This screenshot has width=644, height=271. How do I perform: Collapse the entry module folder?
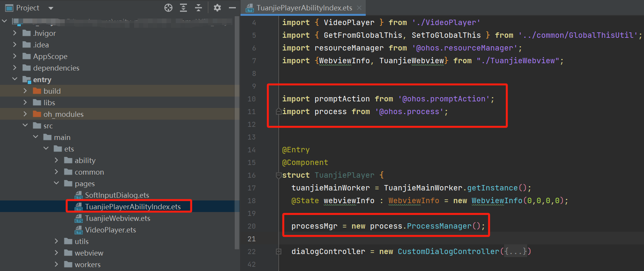coord(15,79)
